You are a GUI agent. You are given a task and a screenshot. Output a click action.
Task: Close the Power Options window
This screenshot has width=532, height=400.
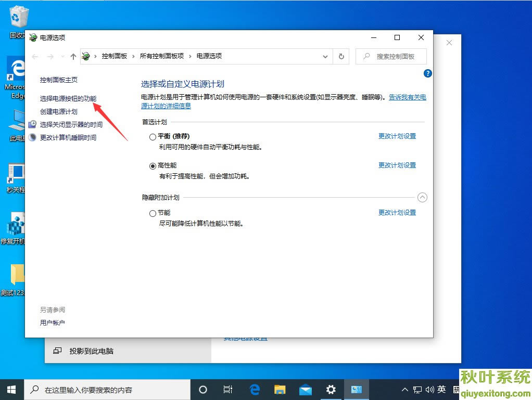coord(421,37)
